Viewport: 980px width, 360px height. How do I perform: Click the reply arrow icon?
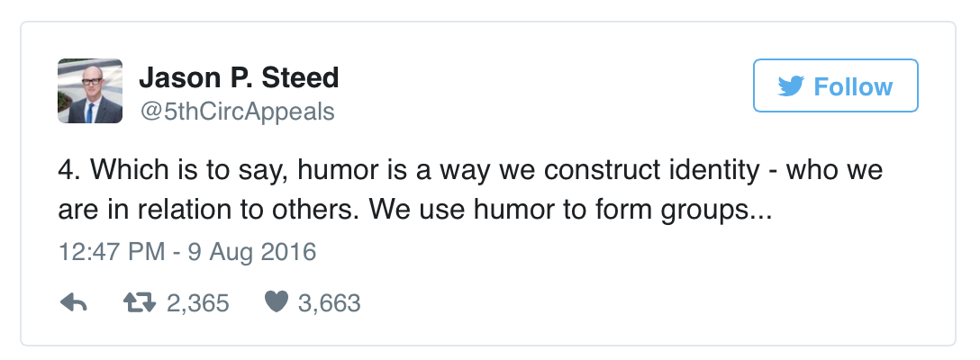(73, 304)
